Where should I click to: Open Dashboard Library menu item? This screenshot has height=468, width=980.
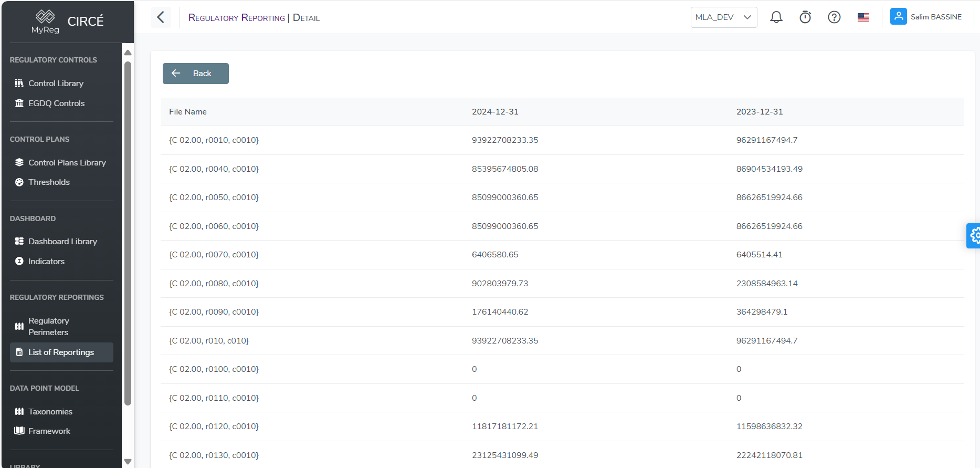click(x=61, y=241)
